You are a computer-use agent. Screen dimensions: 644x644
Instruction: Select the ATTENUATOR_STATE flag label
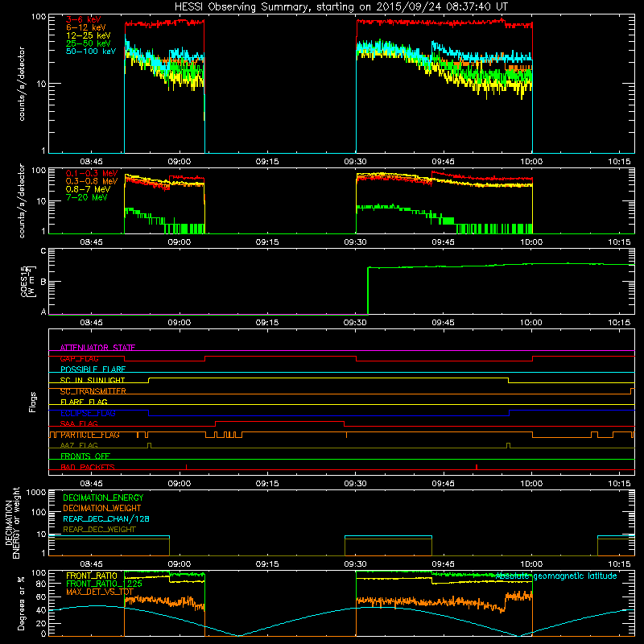click(x=97, y=348)
